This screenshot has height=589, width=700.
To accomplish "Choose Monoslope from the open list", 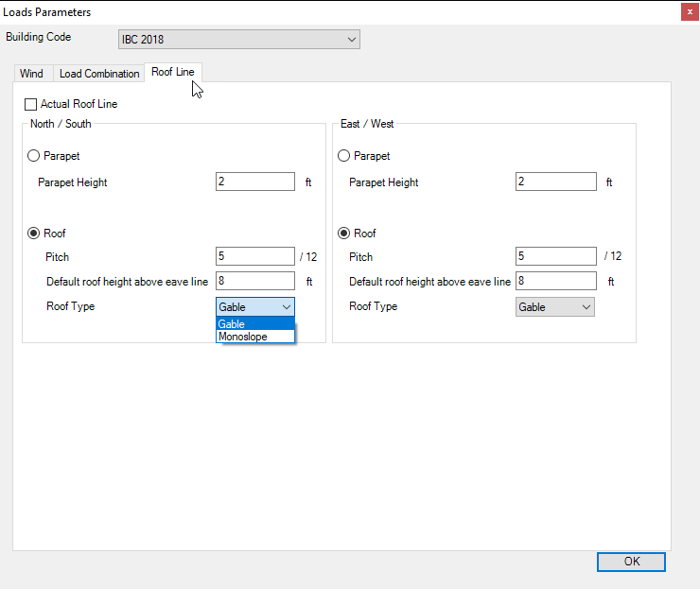I will tap(255, 337).
